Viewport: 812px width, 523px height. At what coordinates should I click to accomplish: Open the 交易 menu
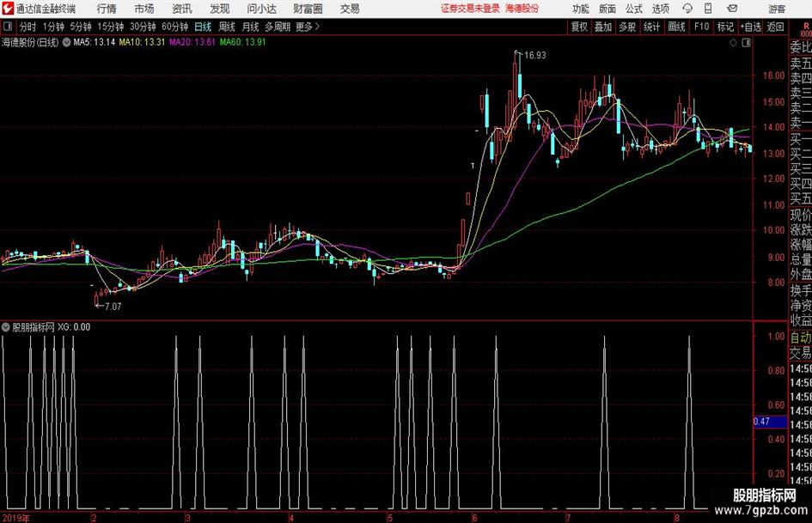[350, 9]
